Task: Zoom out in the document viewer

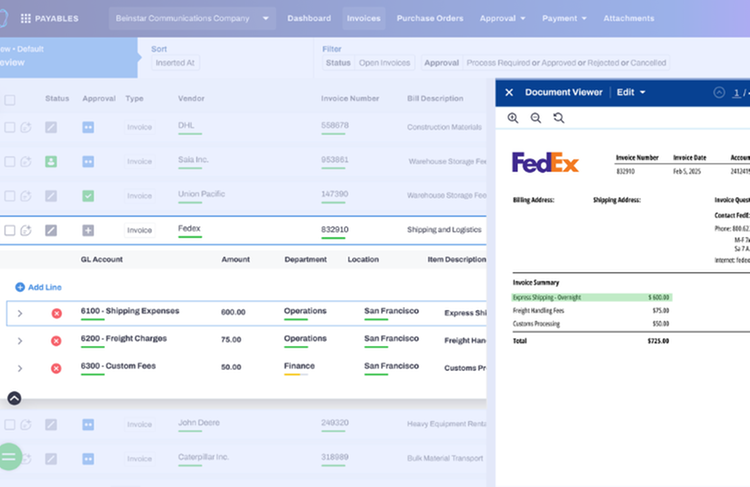Action: 536,118
